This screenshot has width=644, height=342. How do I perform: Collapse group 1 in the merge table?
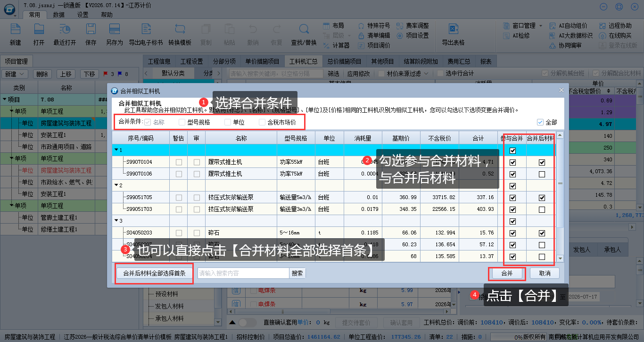[116, 150]
